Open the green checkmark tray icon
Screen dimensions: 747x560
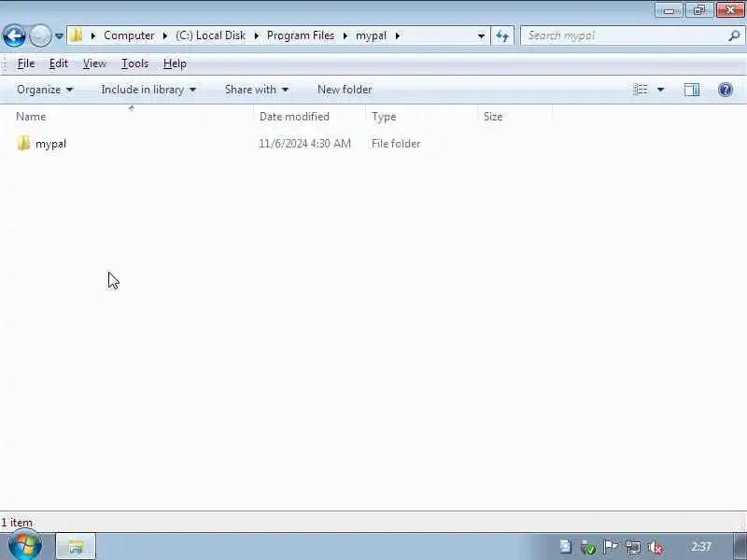pos(588,547)
